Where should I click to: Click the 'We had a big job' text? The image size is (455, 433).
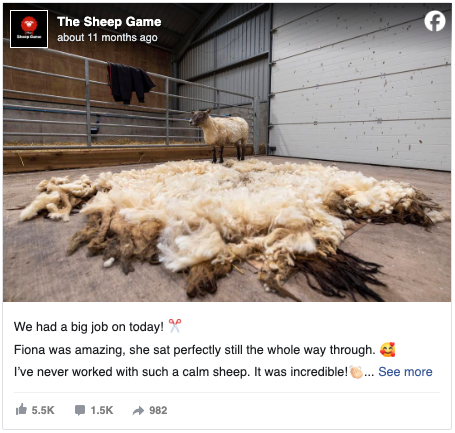pos(89,327)
